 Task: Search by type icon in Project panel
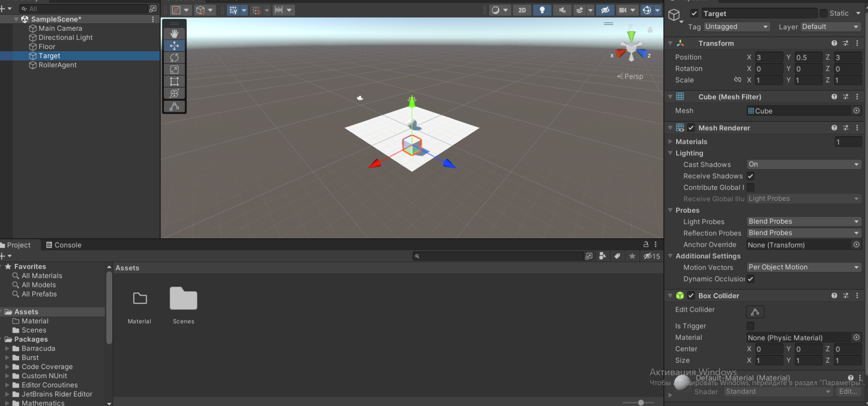602,256
